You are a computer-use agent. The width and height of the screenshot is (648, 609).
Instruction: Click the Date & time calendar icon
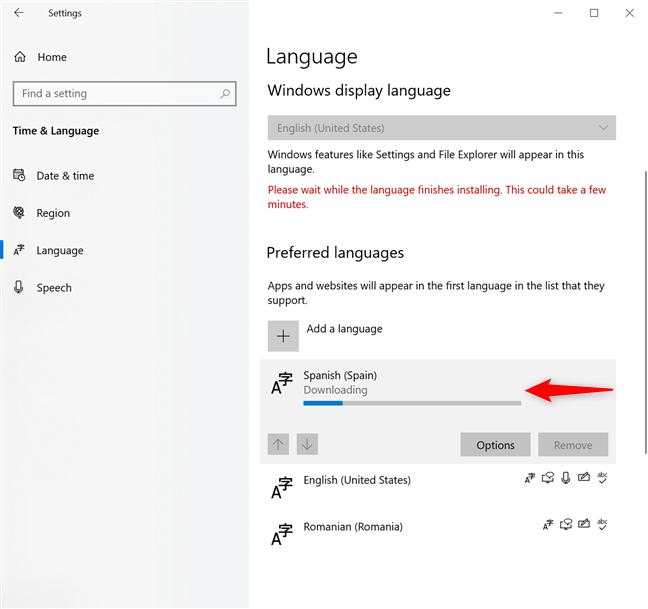pos(19,175)
